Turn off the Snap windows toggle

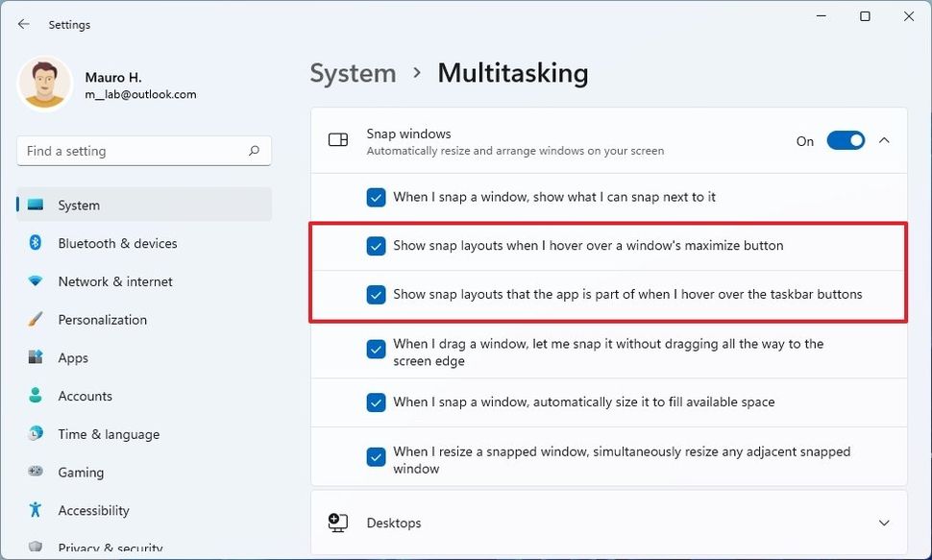pos(845,140)
